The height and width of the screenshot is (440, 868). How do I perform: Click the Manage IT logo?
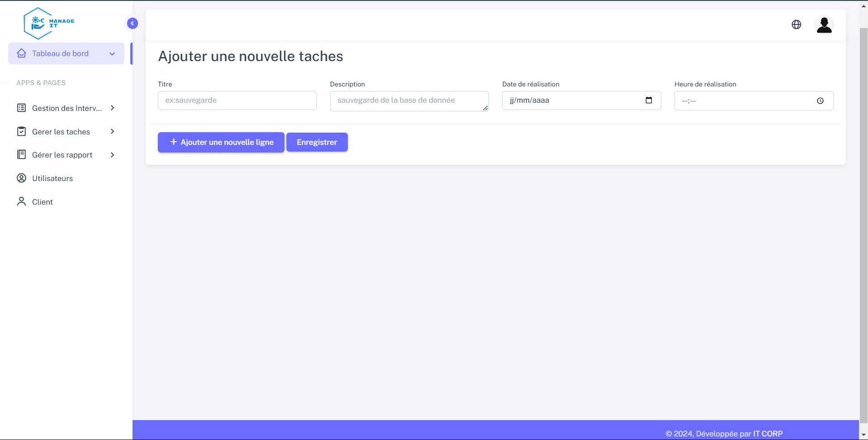point(49,23)
